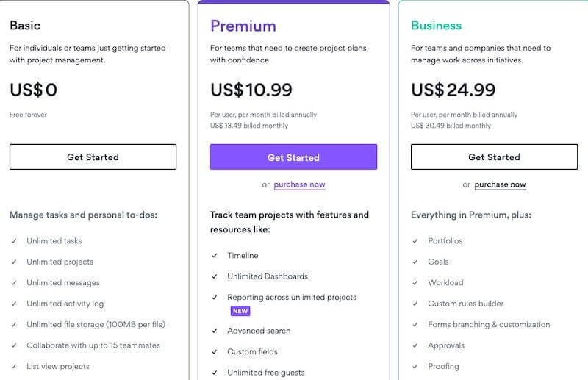Click the checkmark beside Portfolios
The height and width of the screenshot is (380, 588).
415,241
